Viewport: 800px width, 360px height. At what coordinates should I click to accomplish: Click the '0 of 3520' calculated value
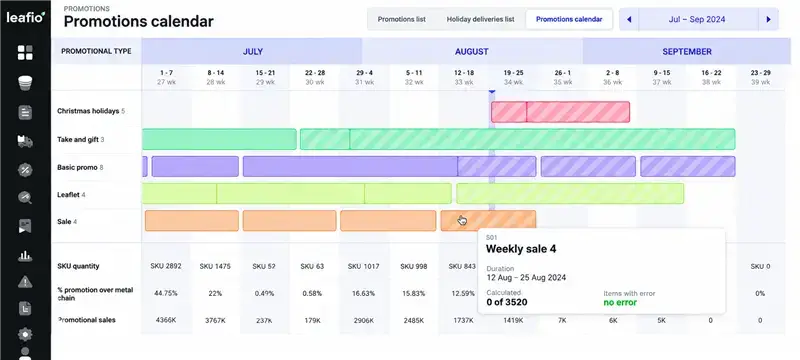[507, 302]
